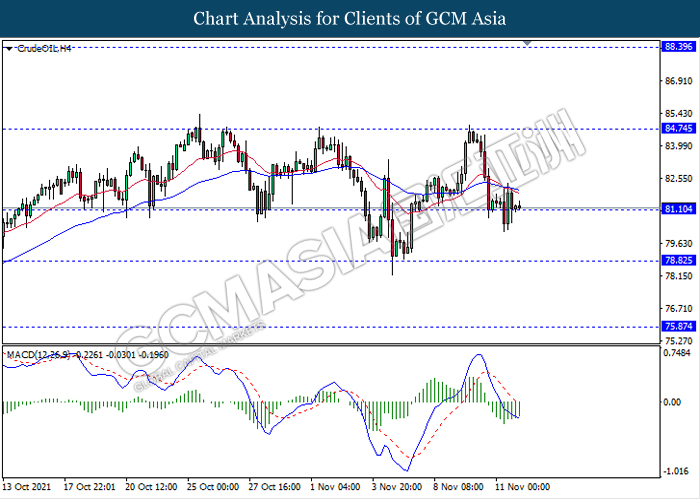Click the 82.550 price axis value

click(x=679, y=179)
